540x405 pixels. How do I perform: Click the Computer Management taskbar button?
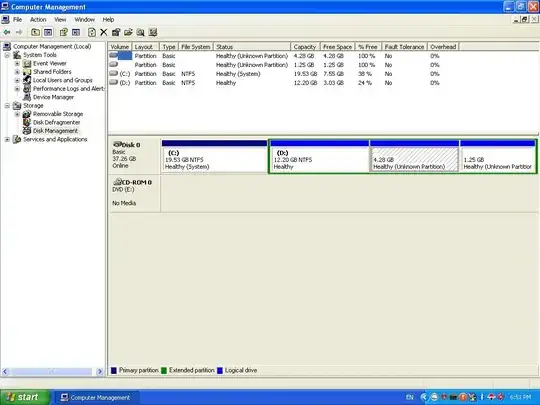click(96, 397)
